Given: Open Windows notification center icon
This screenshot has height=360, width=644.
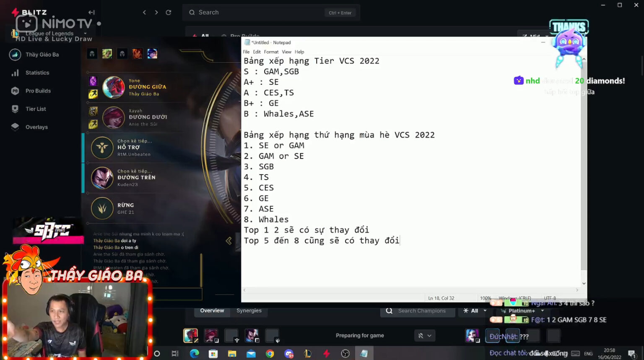Looking at the screenshot, I should point(632,354).
